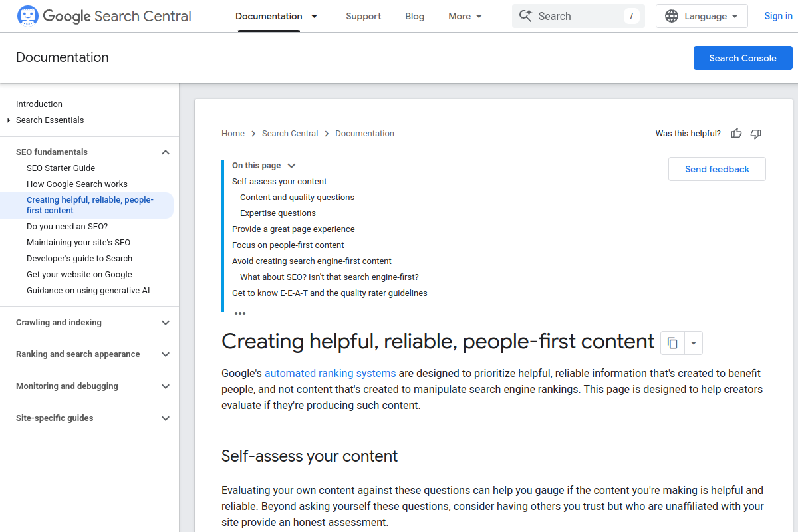Click the globe Language icon
The height and width of the screenshot is (532, 798).
(672, 16)
